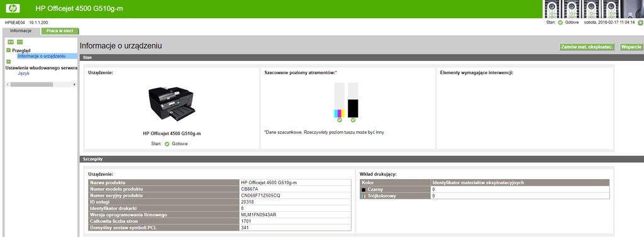Screen dimensions: 644x237
Task: Switch to Praca w sieci tab
Action: 60,31
